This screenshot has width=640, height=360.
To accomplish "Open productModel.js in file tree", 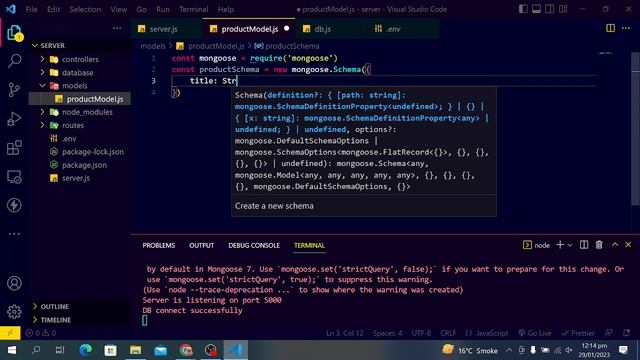I will point(80,99).
